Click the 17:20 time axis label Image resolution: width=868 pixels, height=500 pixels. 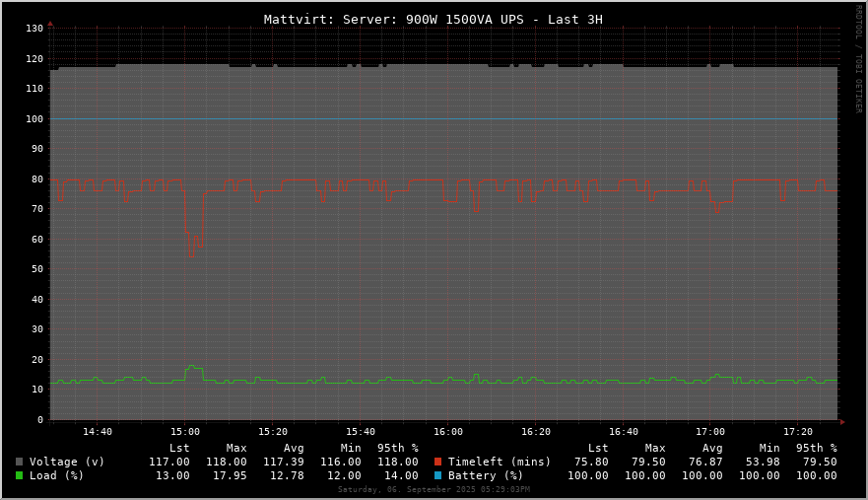click(798, 432)
